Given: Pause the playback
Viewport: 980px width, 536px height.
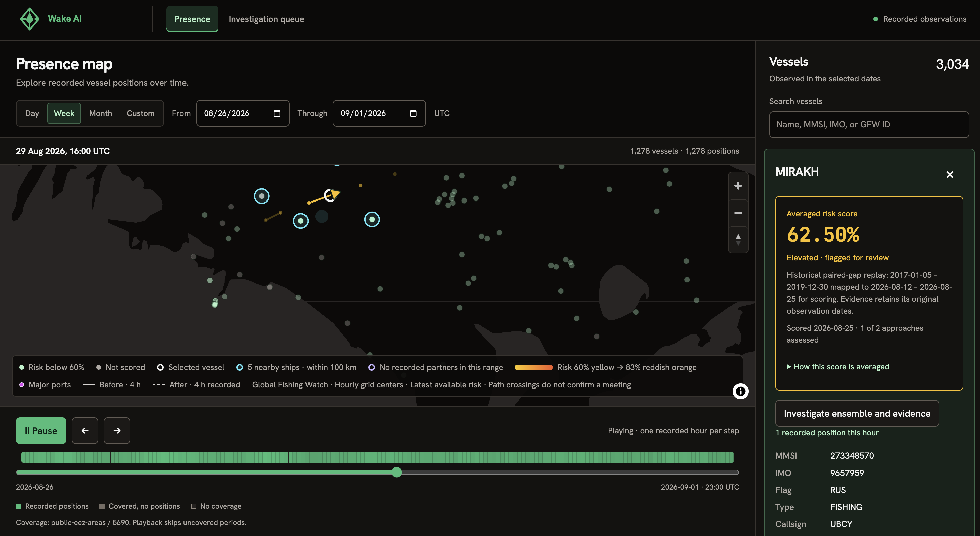Looking at the screenshot, I should tap(41, 431).
